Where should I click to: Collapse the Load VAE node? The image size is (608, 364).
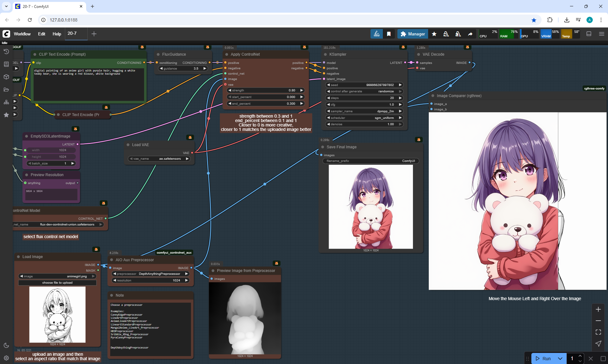[x=128, y=145]
